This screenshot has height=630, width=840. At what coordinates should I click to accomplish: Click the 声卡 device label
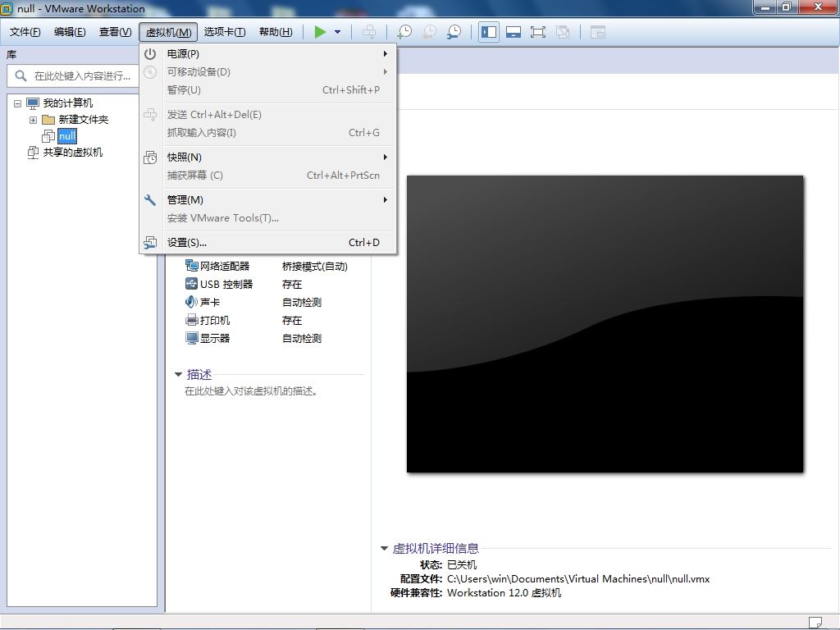(x=210, y=303)
